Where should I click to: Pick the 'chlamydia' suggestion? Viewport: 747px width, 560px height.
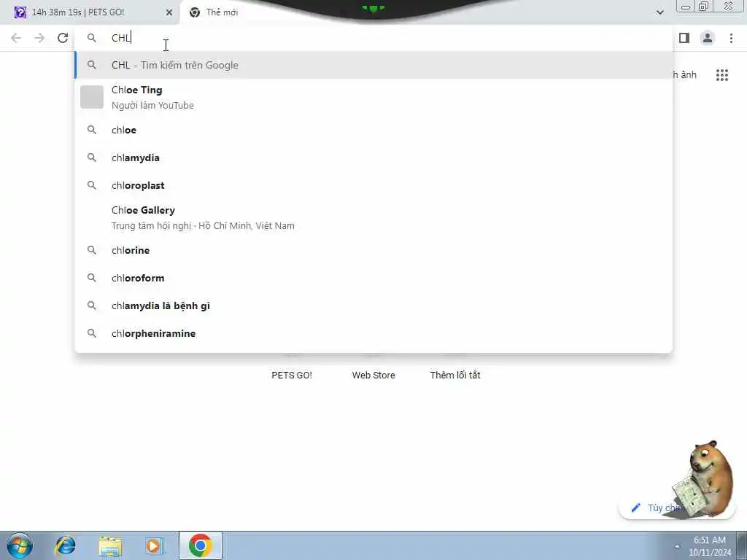coord(373,157)
